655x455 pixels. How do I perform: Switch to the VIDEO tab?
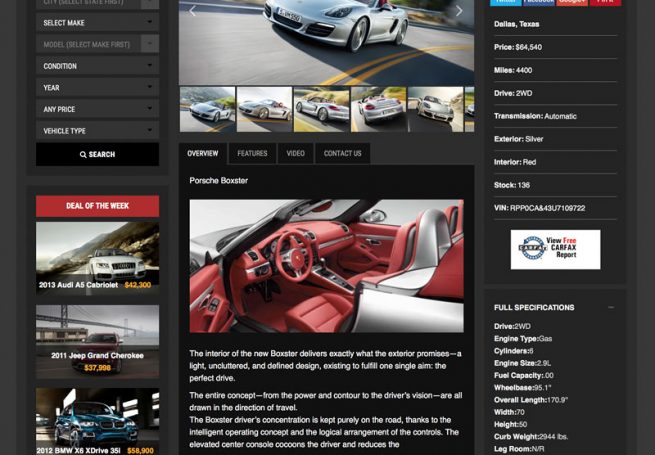pyautogui.click(x=296, y=153)
